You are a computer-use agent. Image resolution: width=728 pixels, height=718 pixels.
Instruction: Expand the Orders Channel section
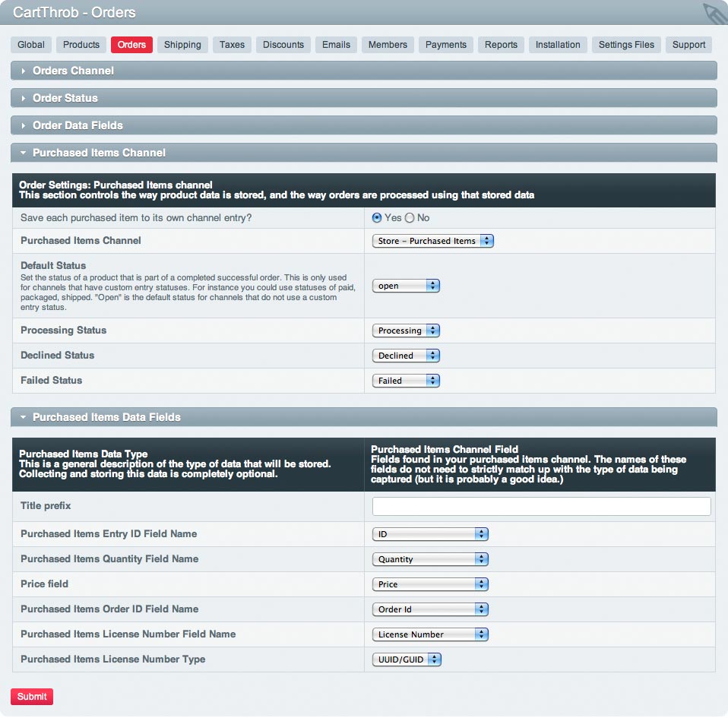[73, 71]
